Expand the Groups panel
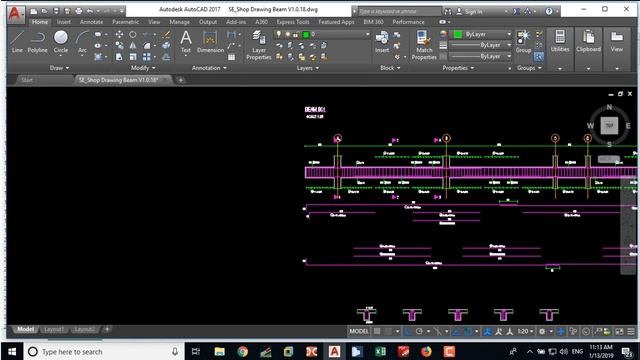The width and height of the screenshot is (640, 360). [529, 68]
